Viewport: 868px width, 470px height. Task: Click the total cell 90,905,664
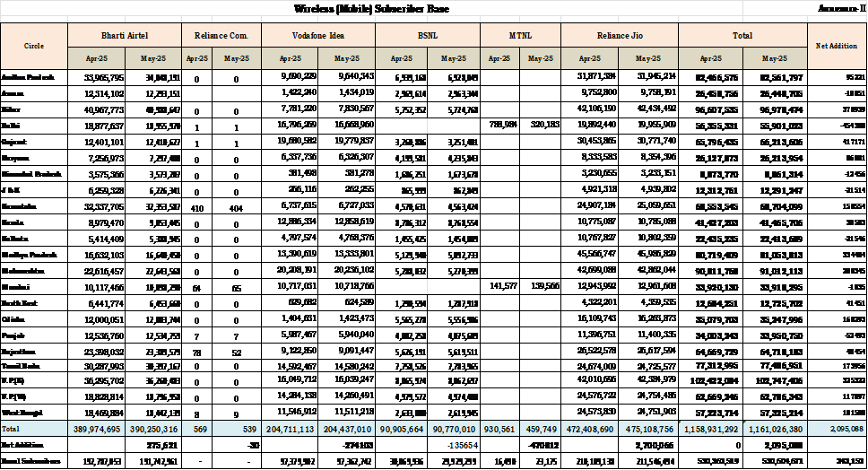[x=402, y=429]
